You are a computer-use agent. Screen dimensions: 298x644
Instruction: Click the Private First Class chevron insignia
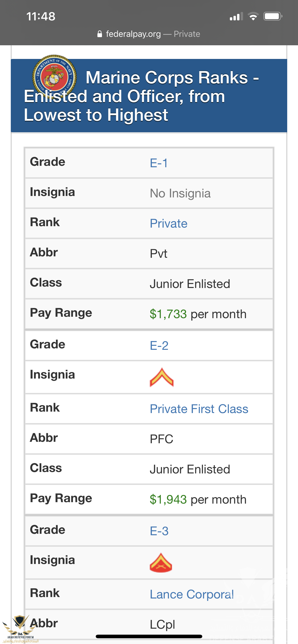coord(161,378)
